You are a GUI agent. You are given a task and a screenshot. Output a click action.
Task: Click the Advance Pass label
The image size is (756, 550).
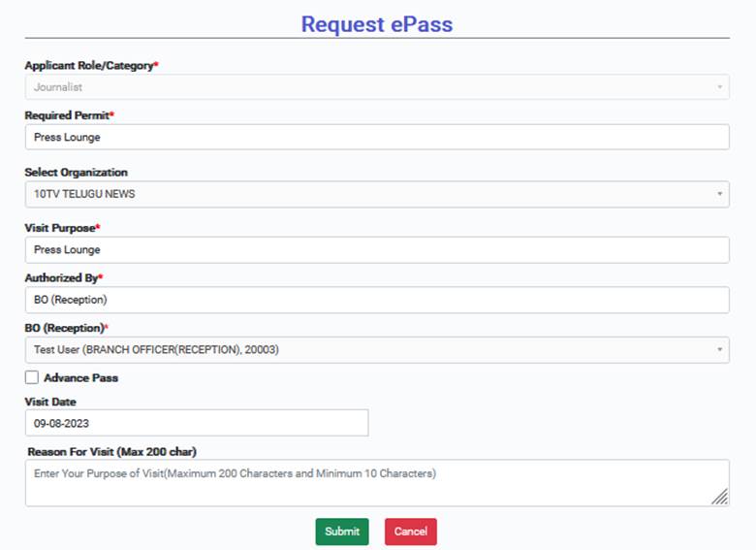(81, 377)
